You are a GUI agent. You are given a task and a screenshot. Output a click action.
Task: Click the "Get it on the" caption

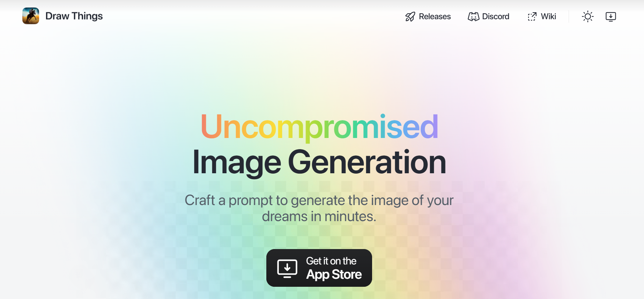[331, 261]
